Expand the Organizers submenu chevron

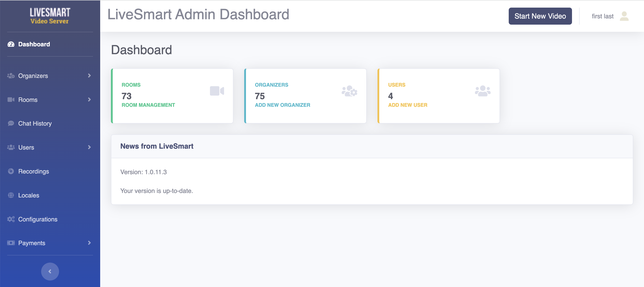89,76
